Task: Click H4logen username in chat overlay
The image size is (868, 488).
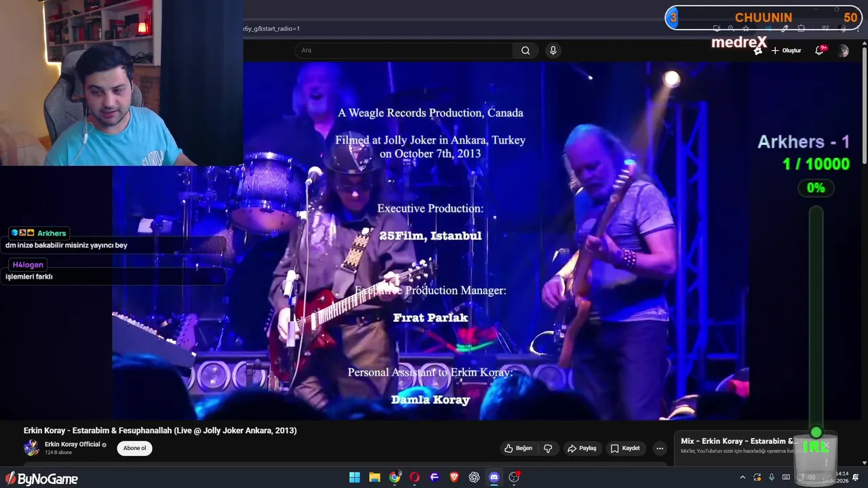Action: 28,265
